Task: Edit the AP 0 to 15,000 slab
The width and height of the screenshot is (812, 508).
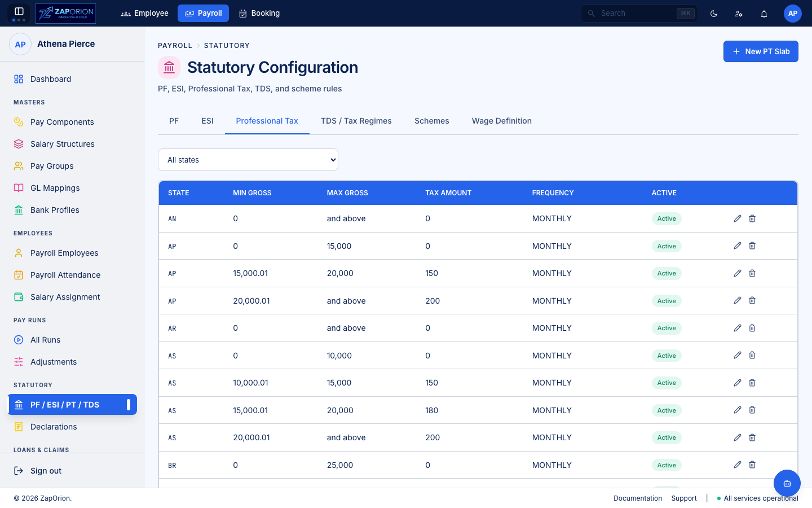Action: click(738, 246)
